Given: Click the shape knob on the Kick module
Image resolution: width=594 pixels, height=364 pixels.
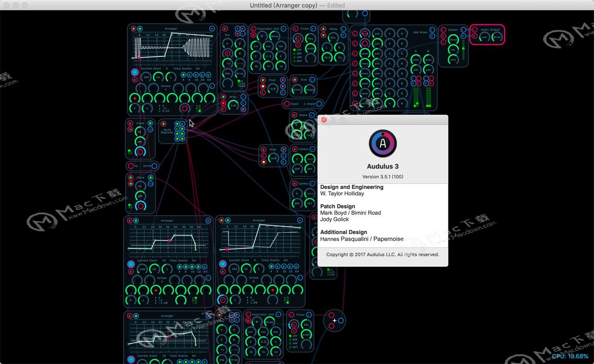Looking at the screenshot, I should click(309, 89).
